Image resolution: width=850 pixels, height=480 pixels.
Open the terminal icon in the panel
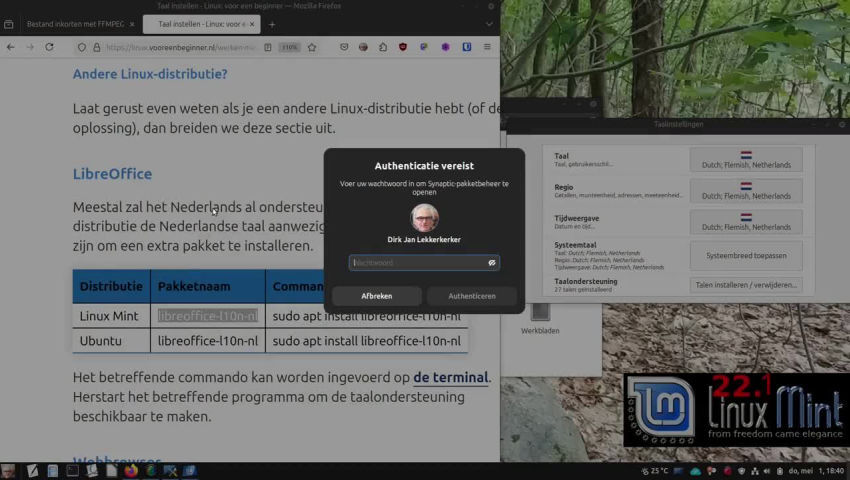pyautogui.click(x=72, y=471)
